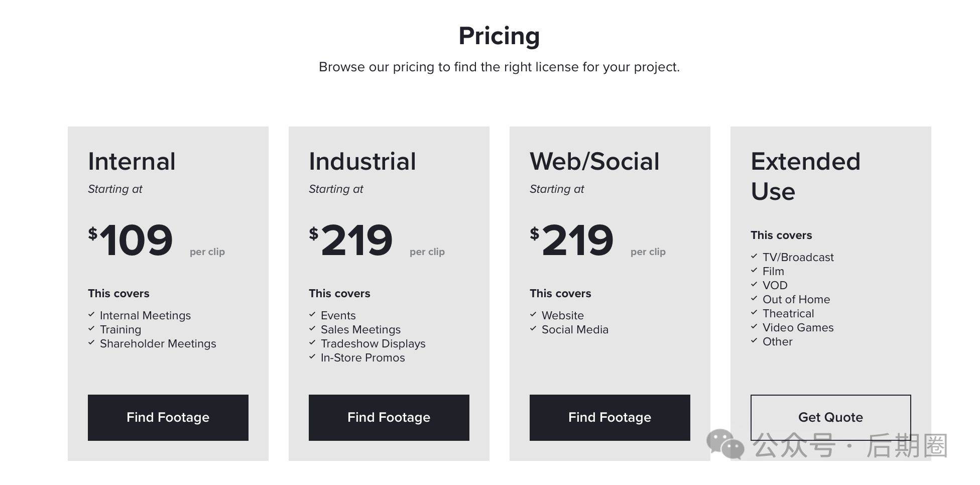The image size is (980, 485).
Task: Click the checkmark next to TV/Broadcast
Action: (754, 256)
